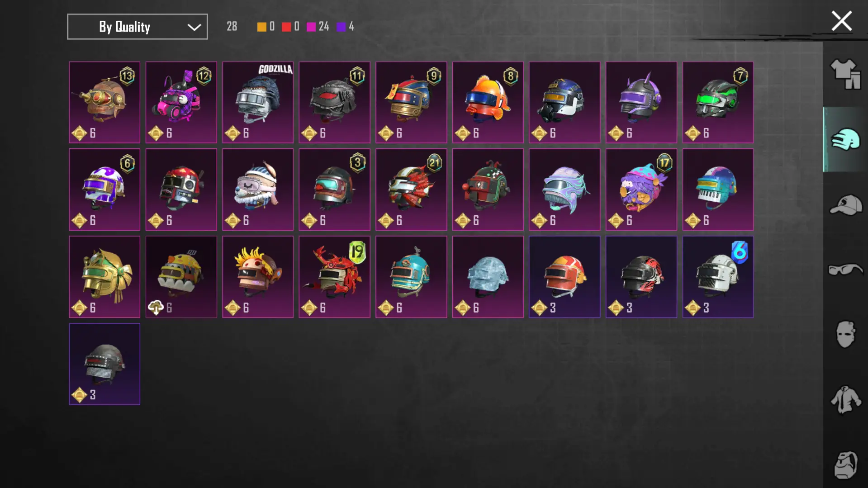Select the Godzilla helmet skin

(258, 102)
